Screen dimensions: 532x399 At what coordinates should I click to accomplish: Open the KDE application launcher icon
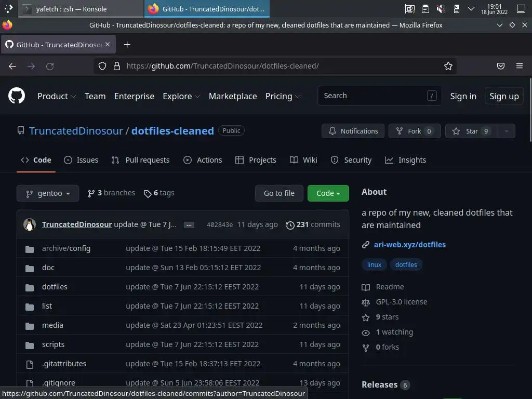click(x=8, y=9)
